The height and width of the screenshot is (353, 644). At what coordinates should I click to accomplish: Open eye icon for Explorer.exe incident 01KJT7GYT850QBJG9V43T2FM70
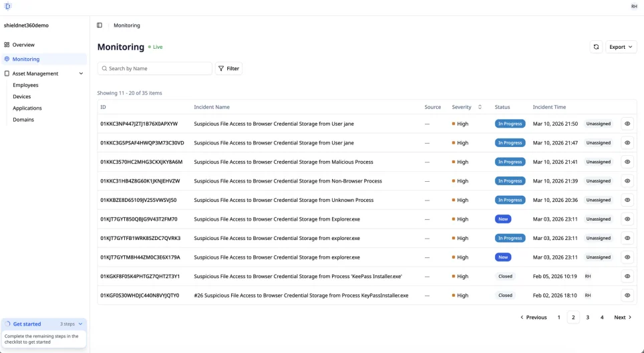[x=627, y=219]
